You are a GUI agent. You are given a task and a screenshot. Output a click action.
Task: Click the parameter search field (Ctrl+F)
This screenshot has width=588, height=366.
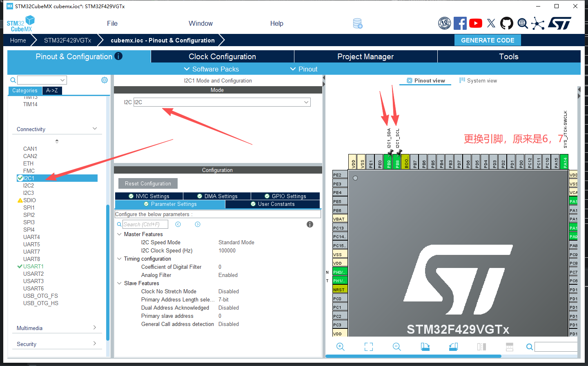point(145,224)
